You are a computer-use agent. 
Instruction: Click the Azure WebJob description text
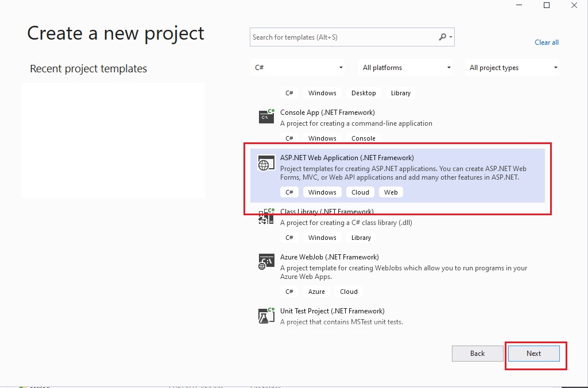(x=404, y=272)
